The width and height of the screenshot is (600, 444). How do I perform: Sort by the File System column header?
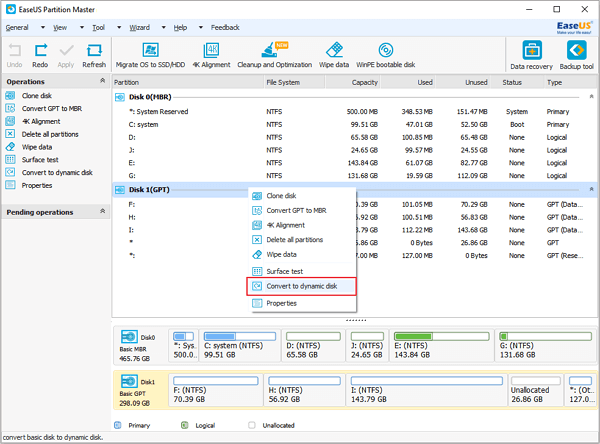(295, 82)
